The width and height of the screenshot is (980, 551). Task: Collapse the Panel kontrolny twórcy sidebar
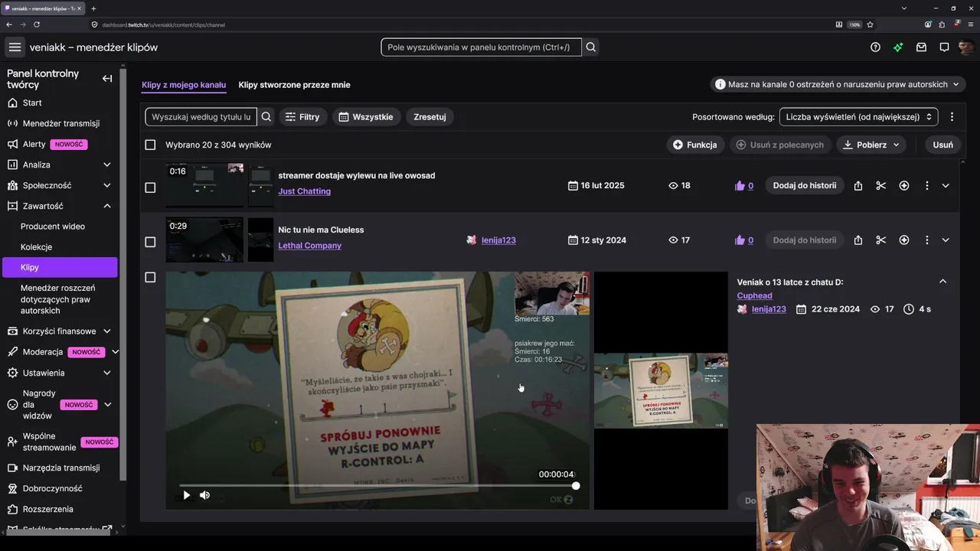pos(107,78)
